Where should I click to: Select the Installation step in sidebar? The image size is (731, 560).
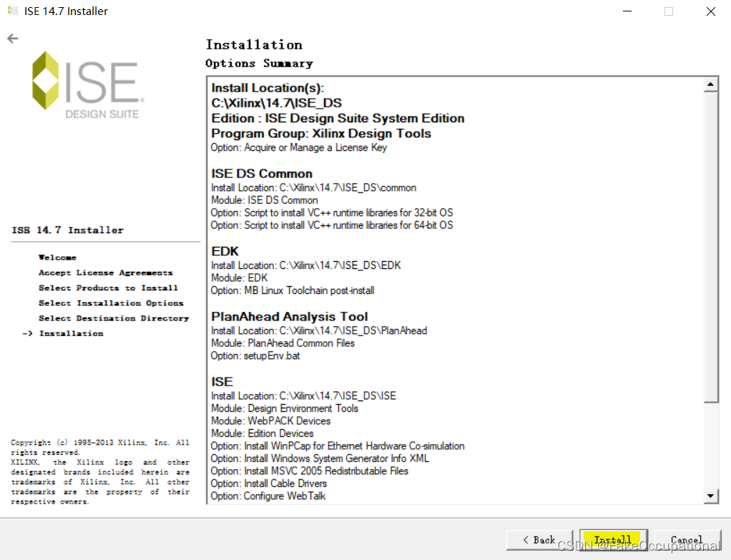(x=72, y=333)
